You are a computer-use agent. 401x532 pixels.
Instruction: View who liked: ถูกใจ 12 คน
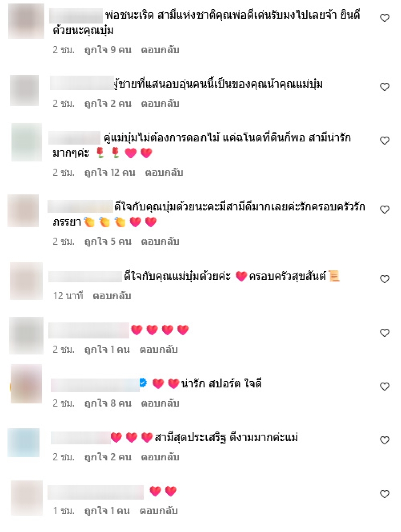point(110,173)
